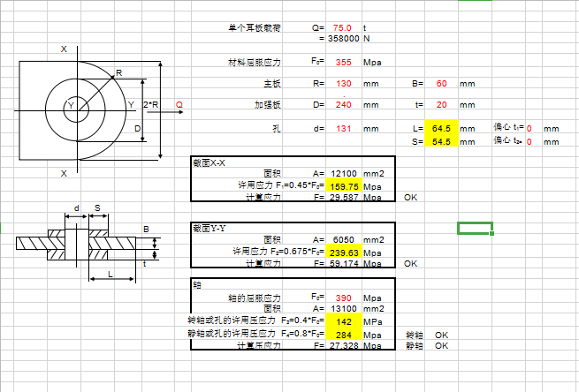This screenshot has height=392, width=579.
Task: Select the shaft area value 13100
Action: tap(343, 309)
